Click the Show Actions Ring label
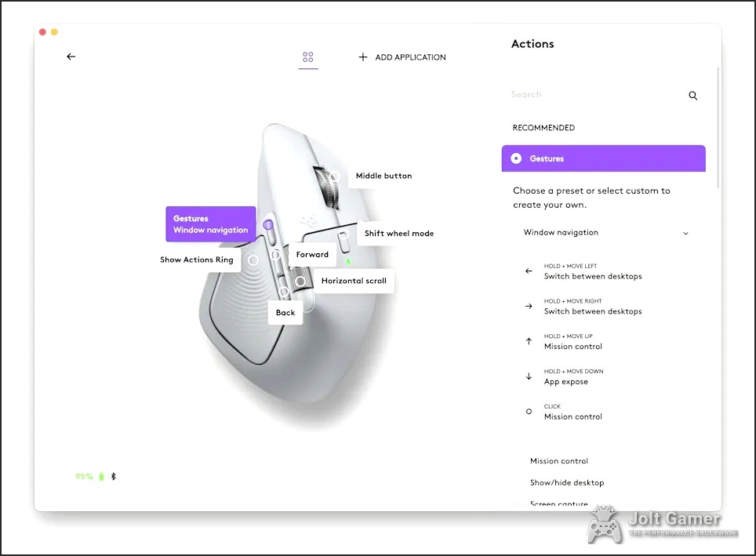 tap(197, 260)
